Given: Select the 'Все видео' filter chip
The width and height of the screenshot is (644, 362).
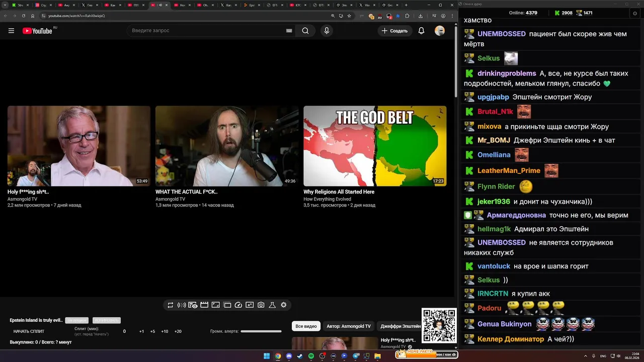Looking at the screenshot, I should pyautogui.click(x=306, y=326).
